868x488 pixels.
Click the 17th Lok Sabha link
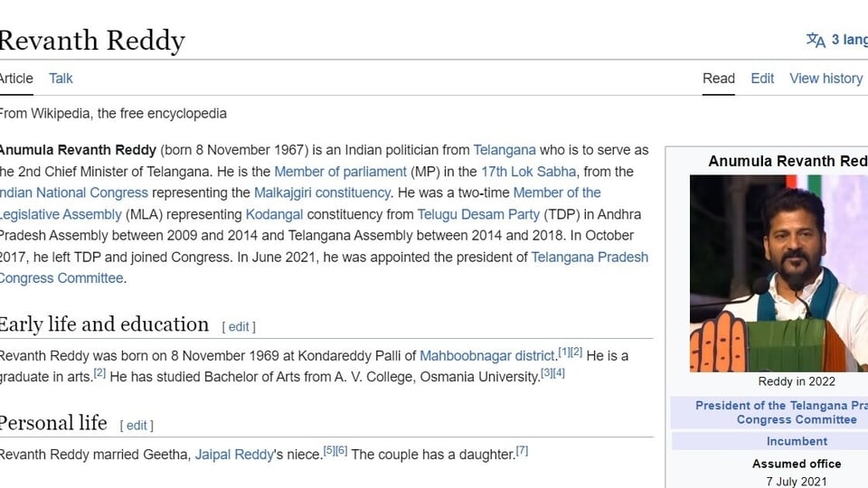point(529,172)
